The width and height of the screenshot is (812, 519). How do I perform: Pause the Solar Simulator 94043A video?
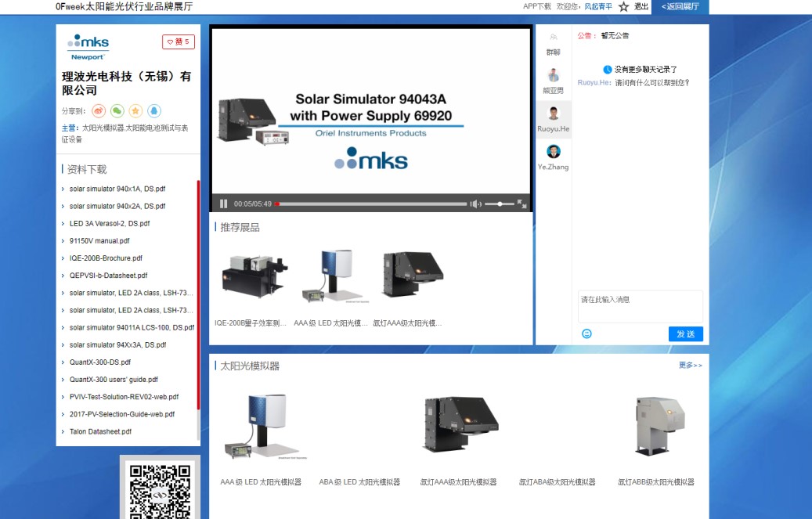click(223, 204)
